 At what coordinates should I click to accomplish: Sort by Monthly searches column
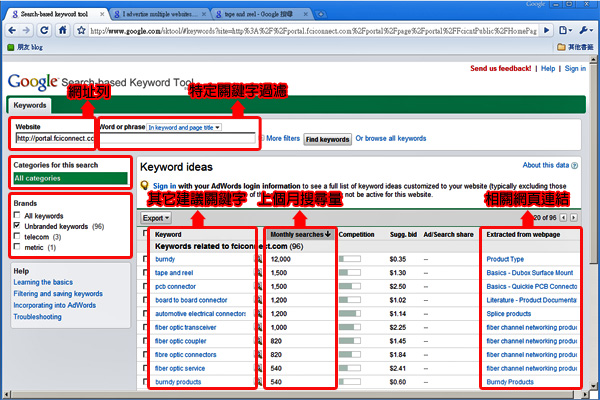coord(300,234)
